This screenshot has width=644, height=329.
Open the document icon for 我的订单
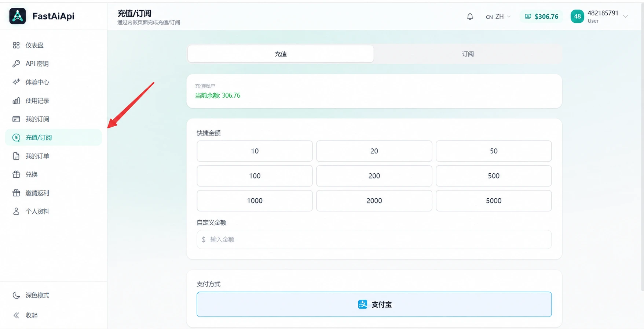pos(16,156)
